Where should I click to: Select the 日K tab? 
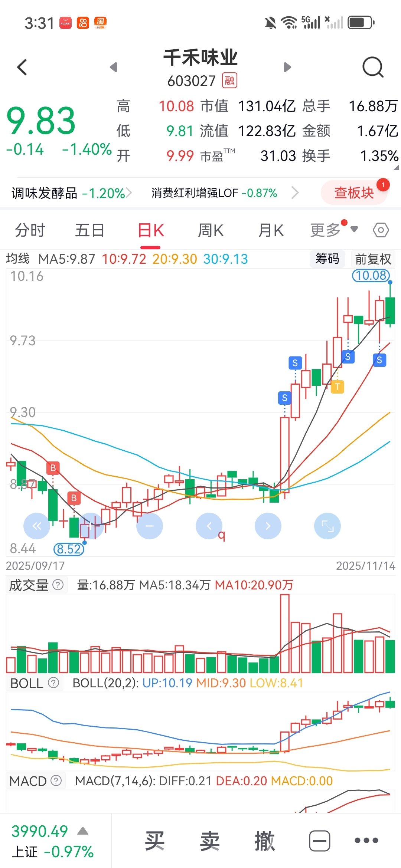coord(150,230)
